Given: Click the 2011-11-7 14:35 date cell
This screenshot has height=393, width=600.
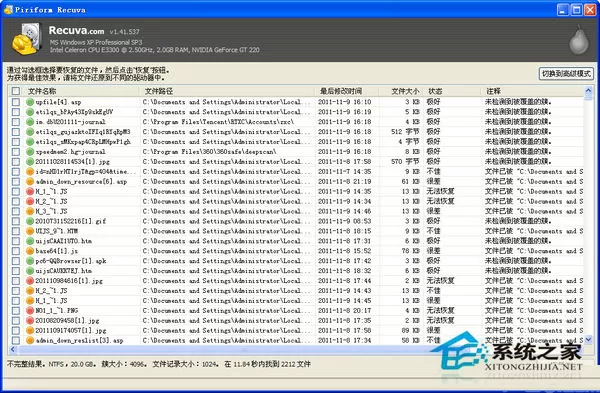Looking at the screenshot, I should pos(344,172).
